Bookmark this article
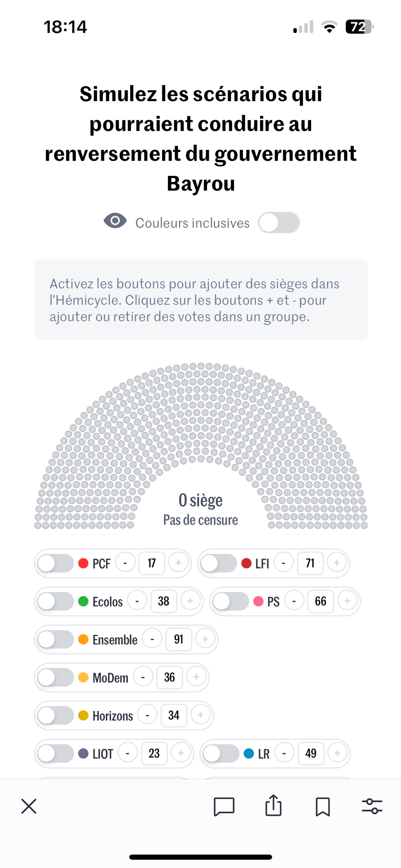The height and width of the screenshot is (868, 401). click(322, 806)
